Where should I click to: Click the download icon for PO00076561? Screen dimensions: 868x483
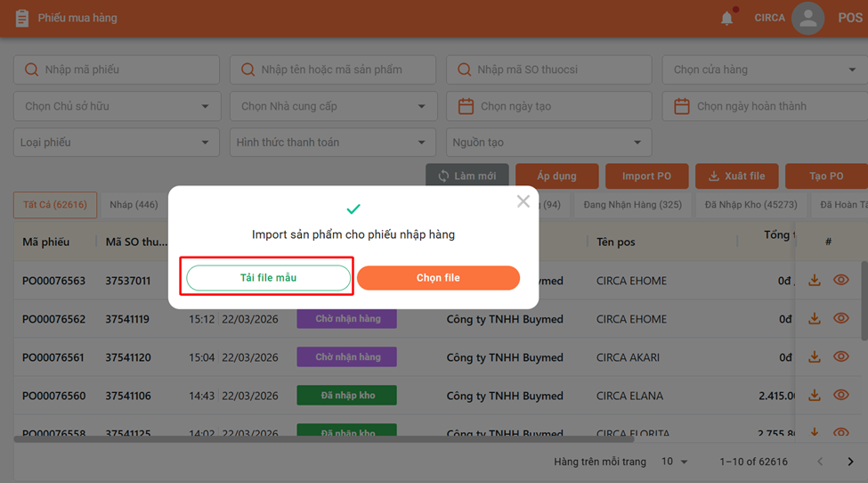pos(814,357)
